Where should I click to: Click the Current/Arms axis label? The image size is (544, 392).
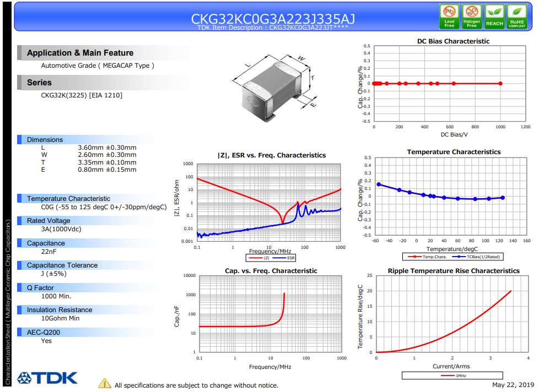click(x=451, y=366)
